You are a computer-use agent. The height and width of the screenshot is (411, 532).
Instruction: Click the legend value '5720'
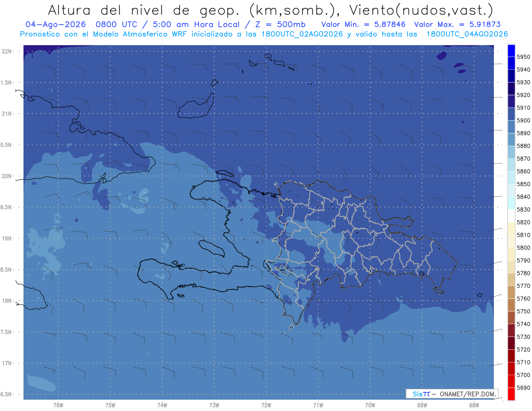point(523,349)
